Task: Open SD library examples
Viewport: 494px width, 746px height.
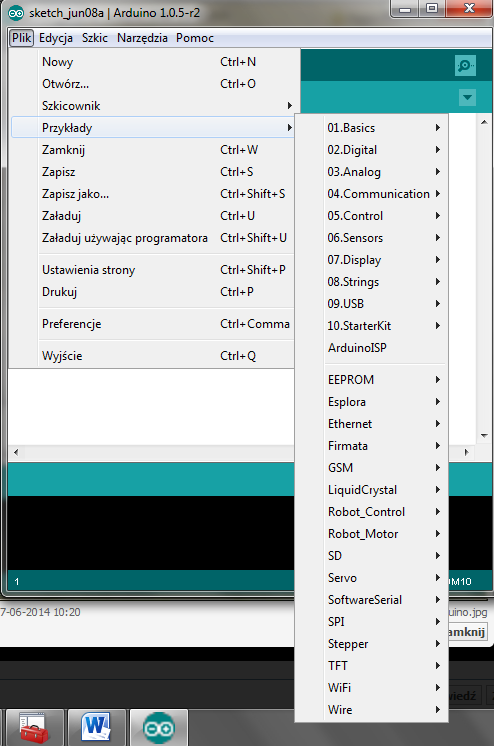Action: tap(371, 556)
